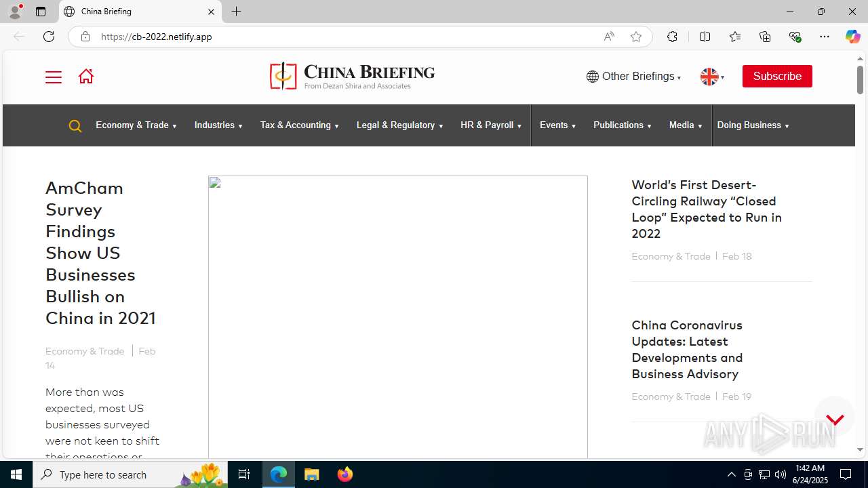Launch Firefox from taskbar
This screenshot has width=868, height=488.
pyautogui.click(x=345, y=474)
